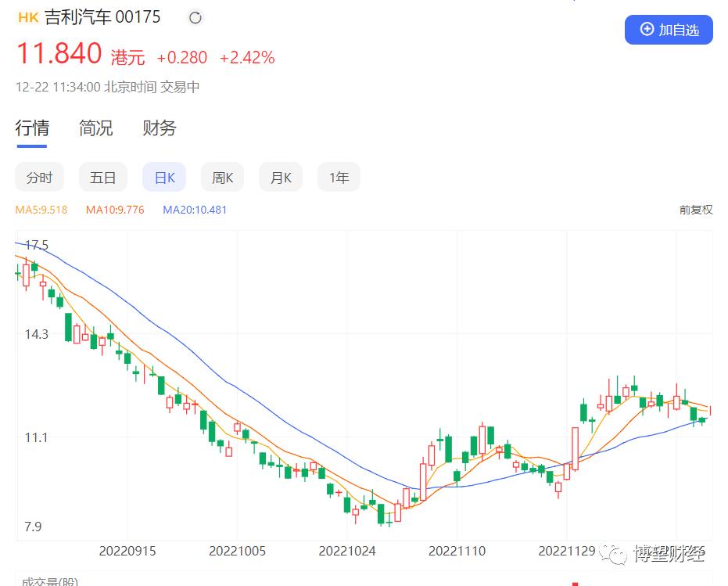Viewport: 728px width, 586px height.
Task: Click the HK market badge icon
Action: coord(28,18)
